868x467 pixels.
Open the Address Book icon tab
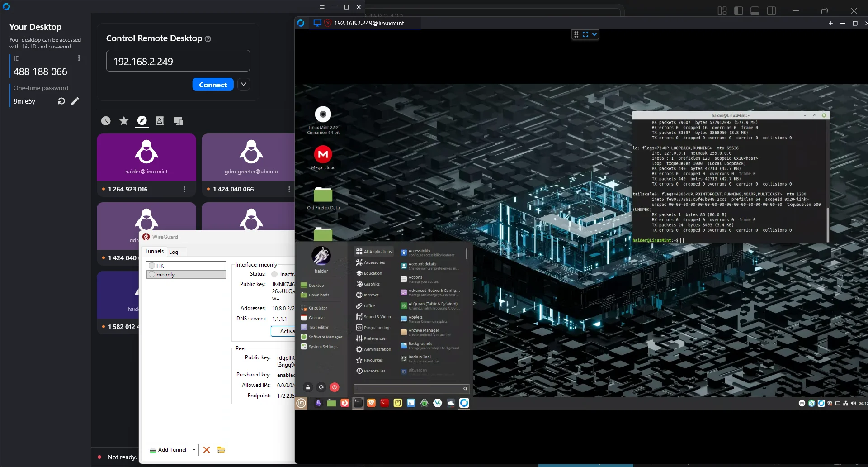point(160,121)
